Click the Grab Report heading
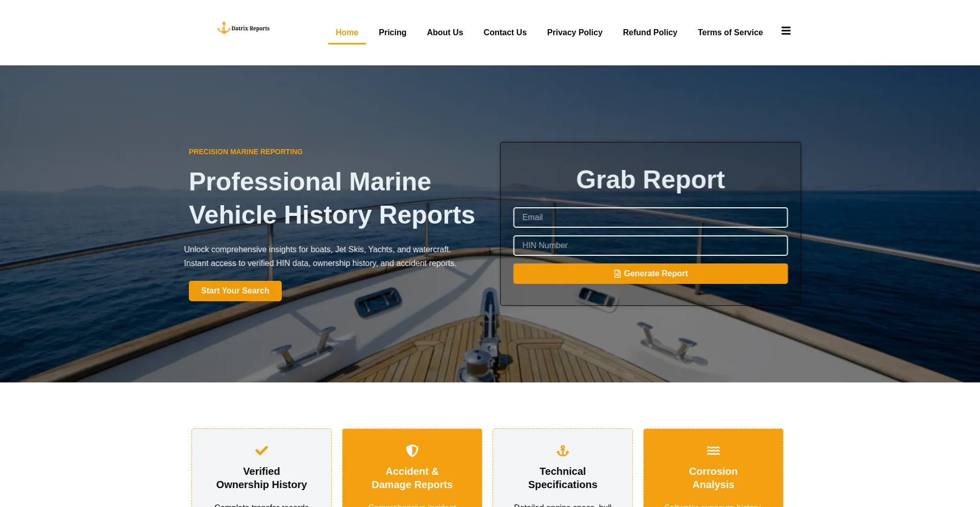Screen dimensions: 980x507 (x=650, y=180)
